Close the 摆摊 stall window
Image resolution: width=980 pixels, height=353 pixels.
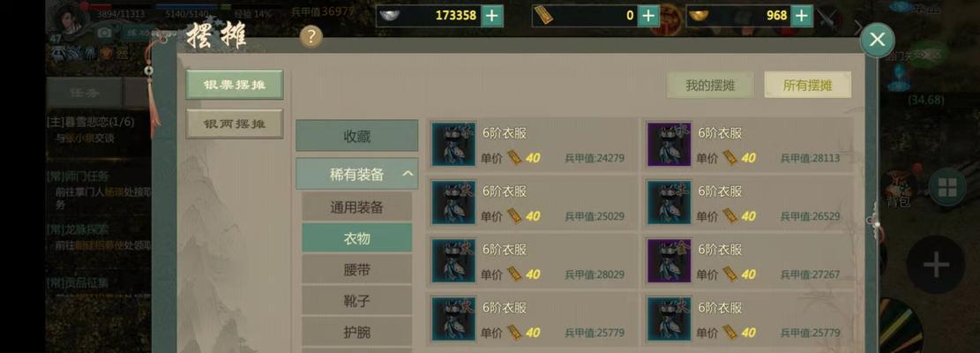(877, 40)
